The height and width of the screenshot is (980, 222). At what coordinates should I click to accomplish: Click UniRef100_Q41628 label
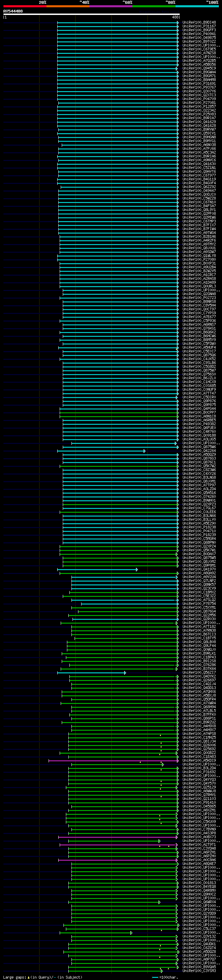click(199, 126)
